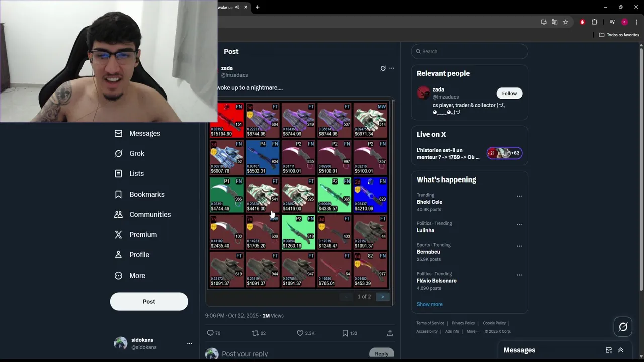Bookmark the post with 132 bookmarks
The height and width of the screenshot is (362, 644).
click(350, 333)
